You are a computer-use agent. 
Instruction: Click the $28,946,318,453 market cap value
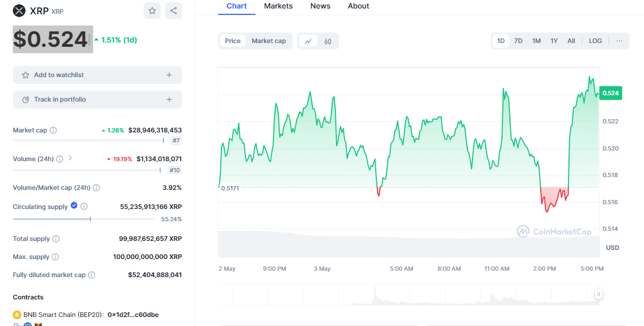(x=155, y=130)
